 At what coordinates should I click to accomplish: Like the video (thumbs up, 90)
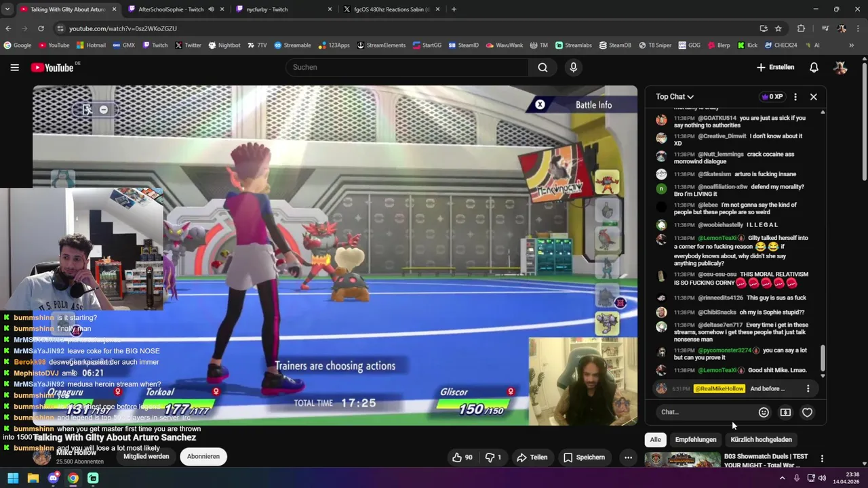tap(462, 457)
